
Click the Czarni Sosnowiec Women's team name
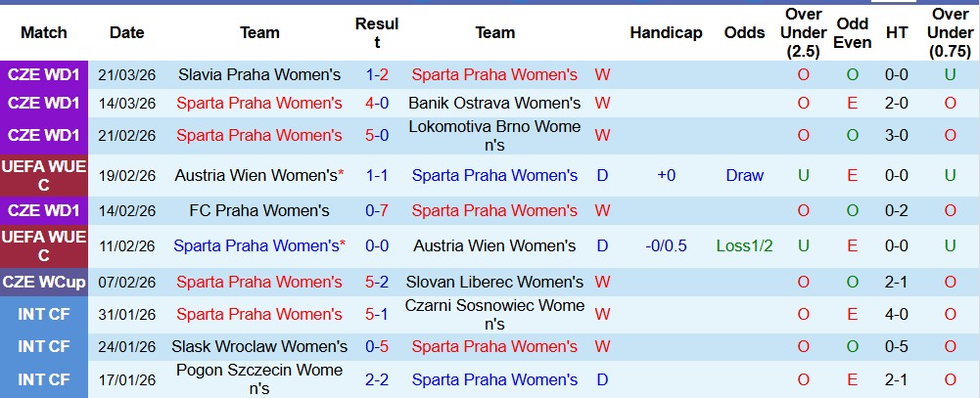(494, 314)
